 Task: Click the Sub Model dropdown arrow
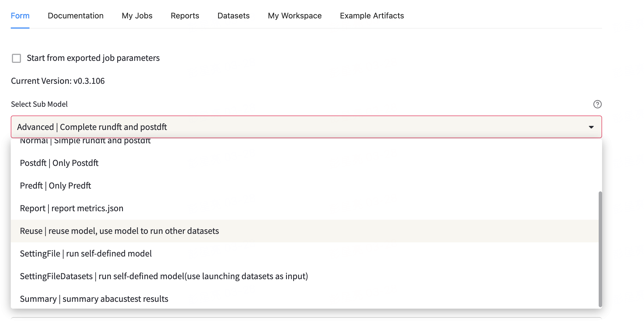591,127
